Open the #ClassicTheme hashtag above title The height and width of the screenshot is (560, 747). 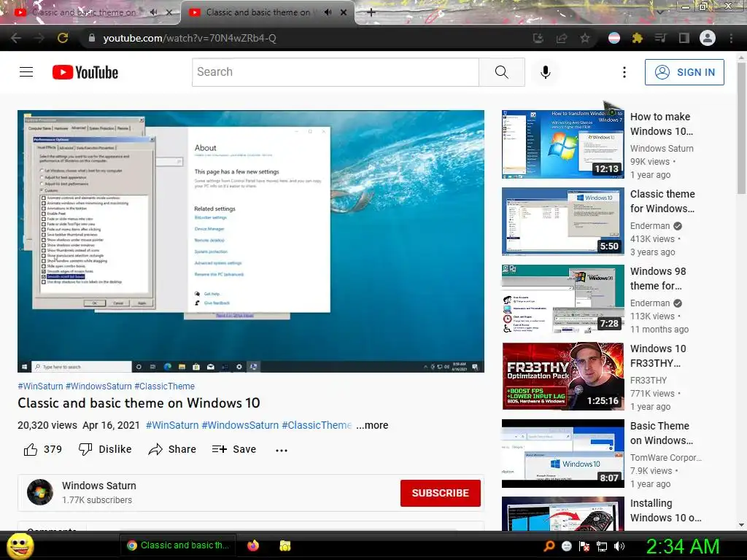coord(164,386)
